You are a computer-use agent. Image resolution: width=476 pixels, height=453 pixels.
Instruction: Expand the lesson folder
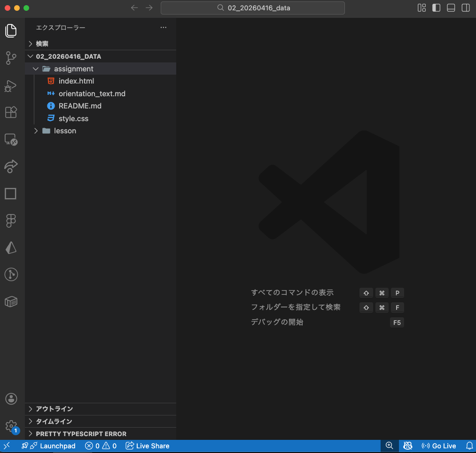click(x=101, y=131)
